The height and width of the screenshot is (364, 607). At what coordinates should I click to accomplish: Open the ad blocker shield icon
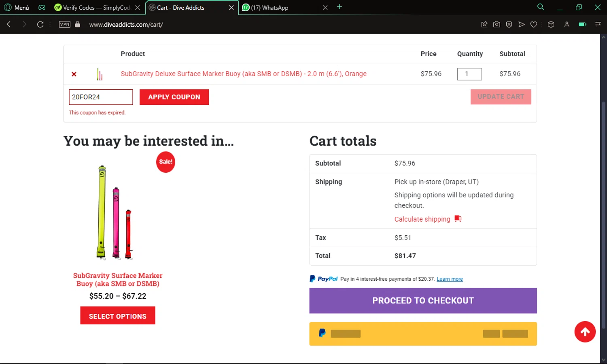coord(509,24)
